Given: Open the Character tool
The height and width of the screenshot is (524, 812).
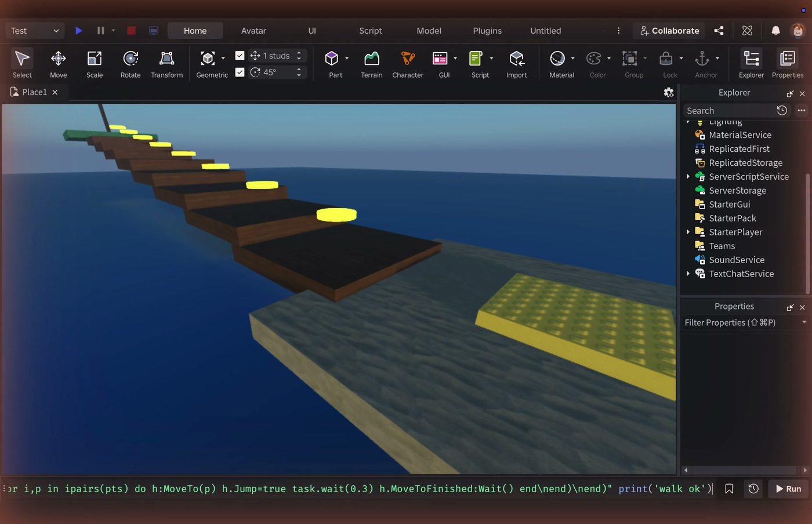Looking at the screenshot, I should pos(408,64).
